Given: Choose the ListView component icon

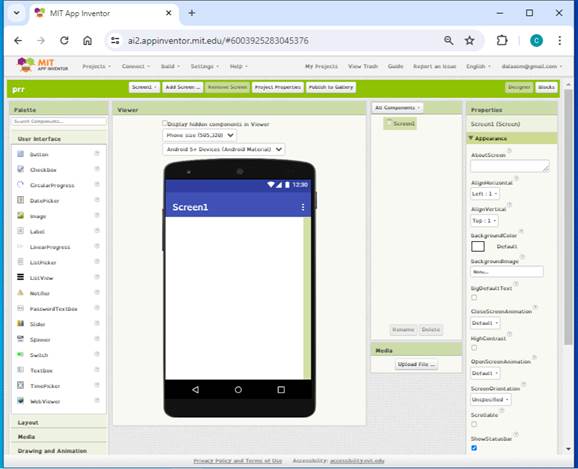Looking at the screenshot, I should (x=21, y=277).
